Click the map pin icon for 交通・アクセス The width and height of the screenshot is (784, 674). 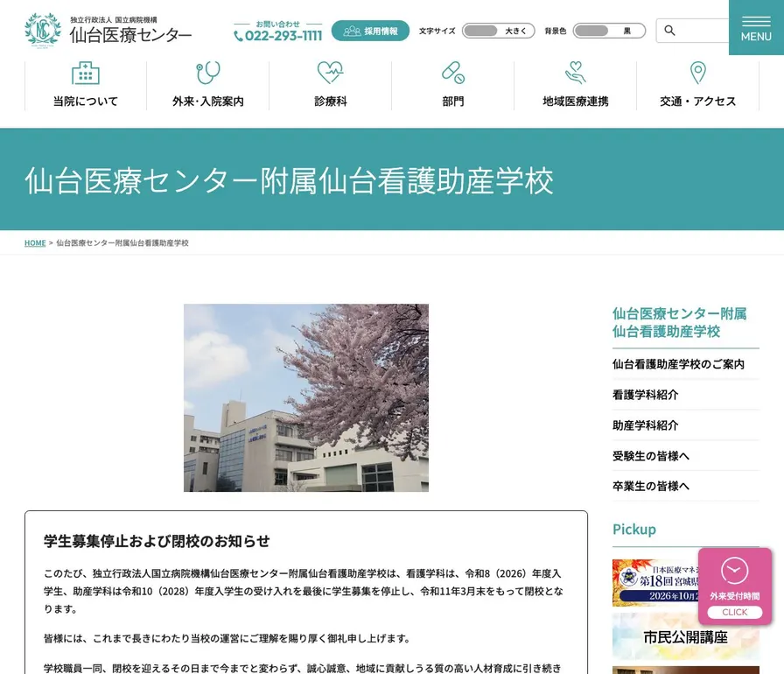698,73
